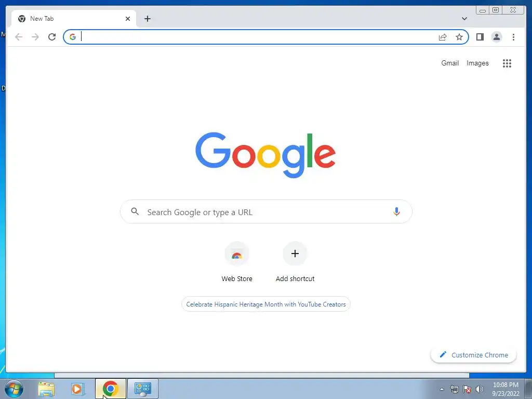Image resolution: width=532 pixels, height=399 pixels.
Task: Show hidden tray icons arrow
Action: [442, 389]
